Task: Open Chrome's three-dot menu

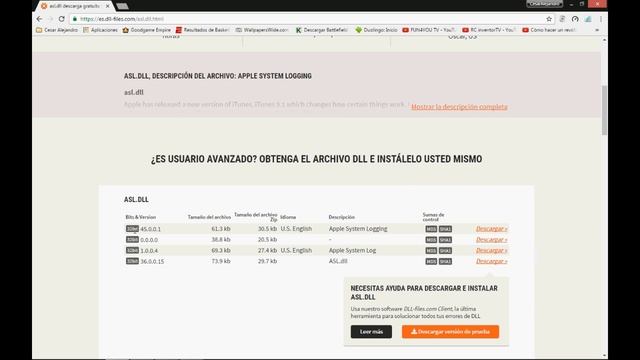Action: [601, 19]
